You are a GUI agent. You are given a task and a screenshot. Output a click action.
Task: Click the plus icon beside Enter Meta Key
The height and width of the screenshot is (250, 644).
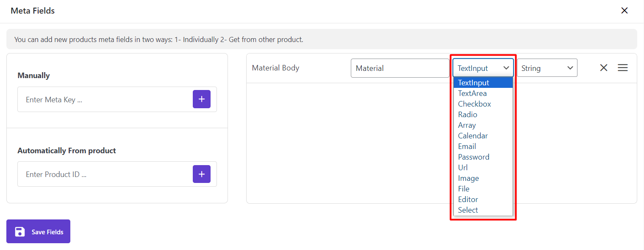click(202, 99)
